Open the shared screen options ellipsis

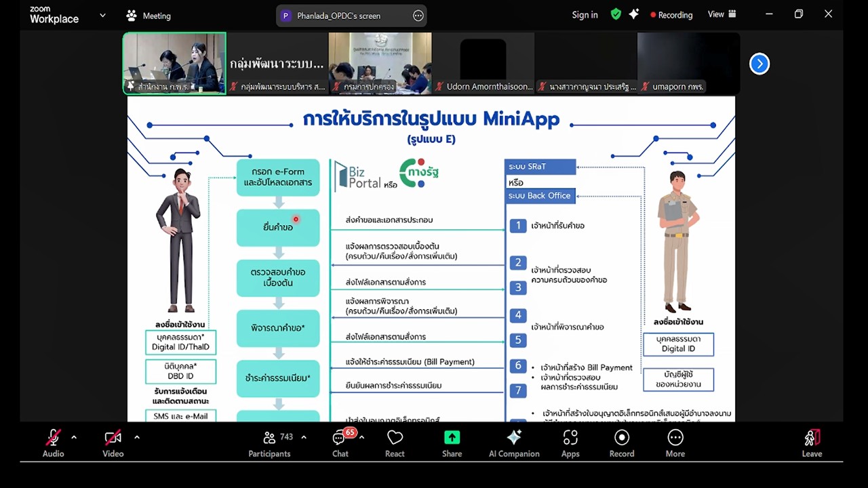418,16
